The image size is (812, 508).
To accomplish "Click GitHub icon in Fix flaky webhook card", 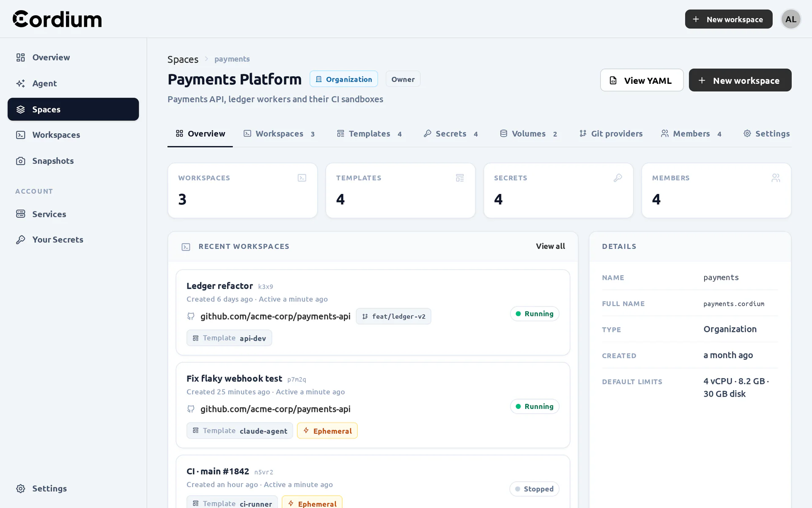I will pyautogui.click(x=191, y=409).
